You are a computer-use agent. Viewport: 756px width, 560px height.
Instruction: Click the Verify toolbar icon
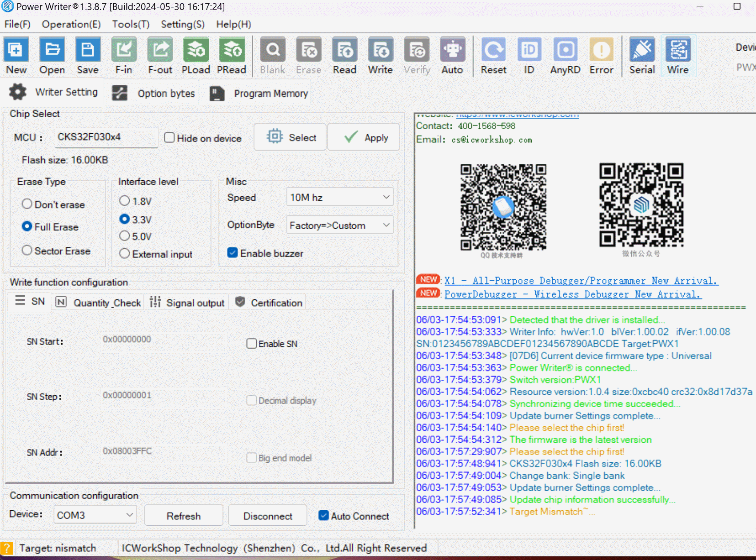tap(417, 56)
